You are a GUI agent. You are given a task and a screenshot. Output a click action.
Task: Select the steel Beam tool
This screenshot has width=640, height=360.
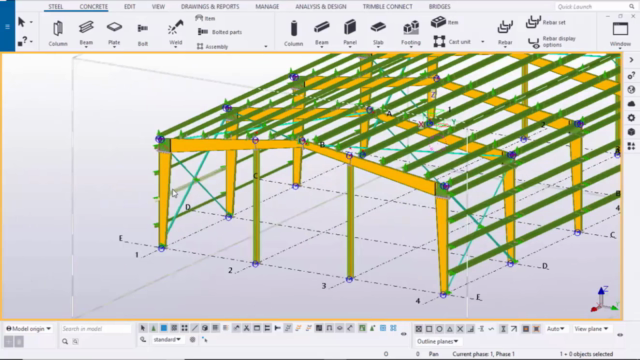(86, 32)
